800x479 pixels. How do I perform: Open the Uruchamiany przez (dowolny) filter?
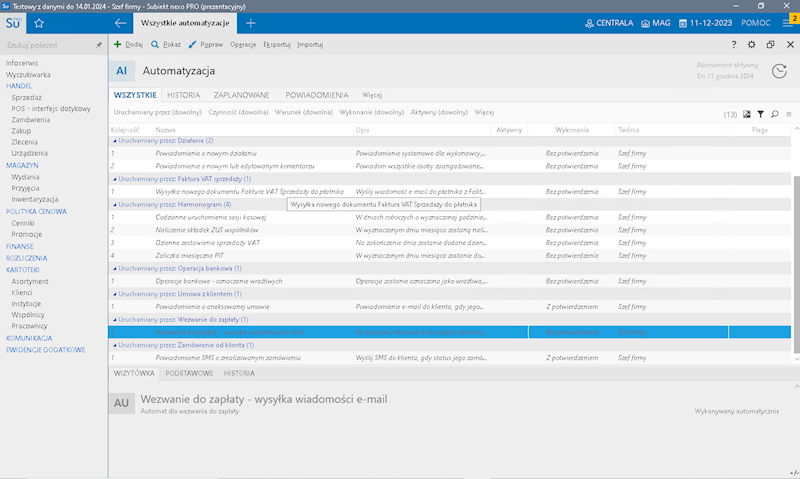158,112
